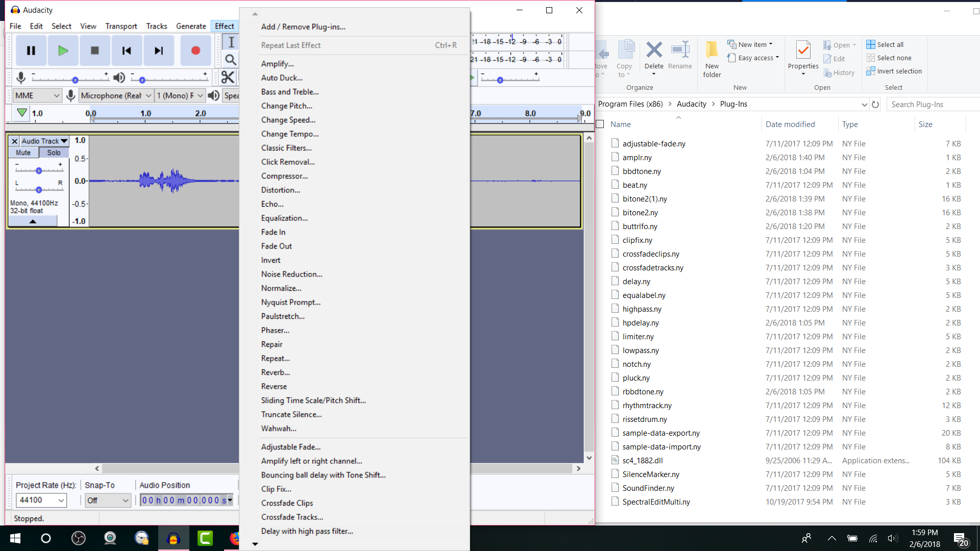Sort by Date modified column header
980x551 pixels.
pyautogui.click(x=790, y=124)
